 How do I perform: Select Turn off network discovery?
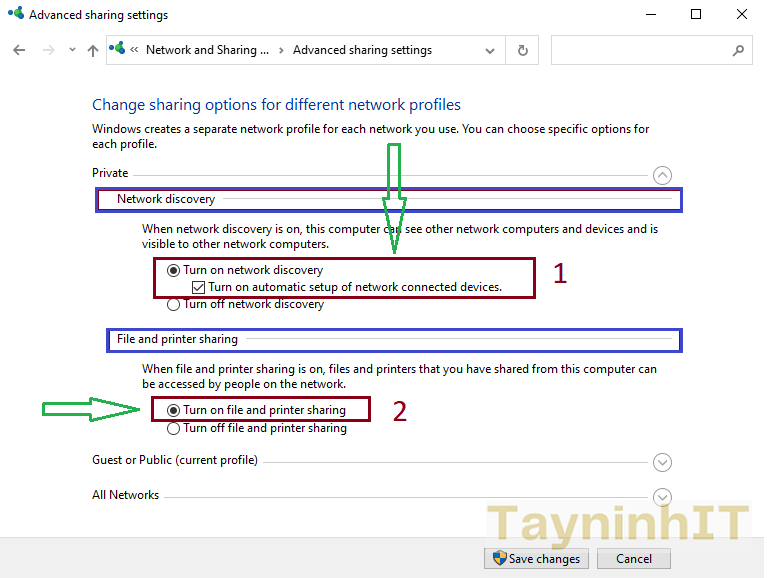click(x=174, y=304)
